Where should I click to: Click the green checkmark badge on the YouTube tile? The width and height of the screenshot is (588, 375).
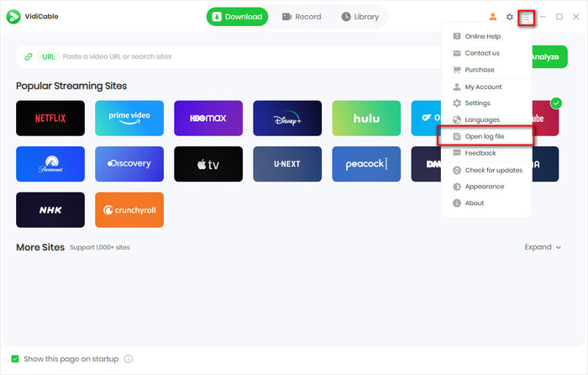[x=556, y=103]
